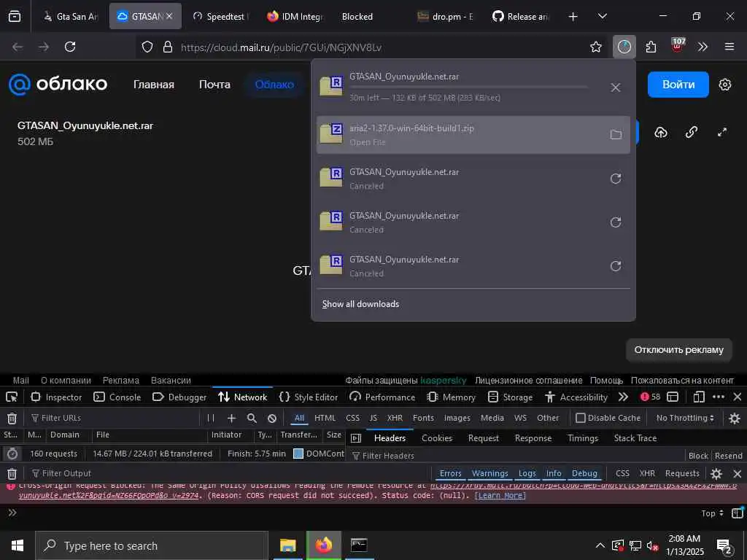
Task: Open the Learn More CORS link
Action: [x=500, y=495]
